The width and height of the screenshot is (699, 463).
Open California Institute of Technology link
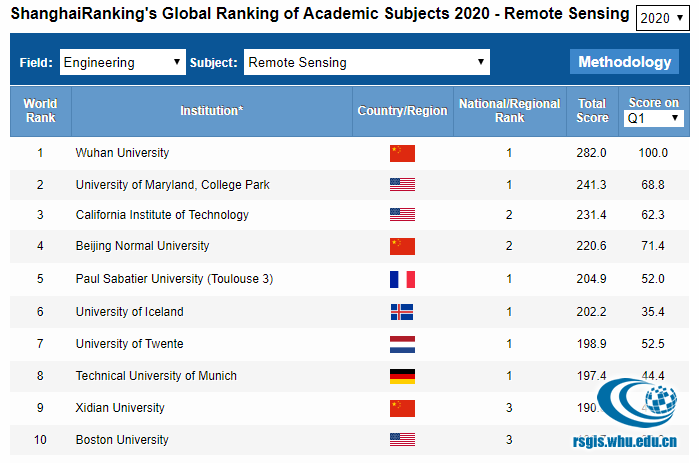tap(162, 215)
